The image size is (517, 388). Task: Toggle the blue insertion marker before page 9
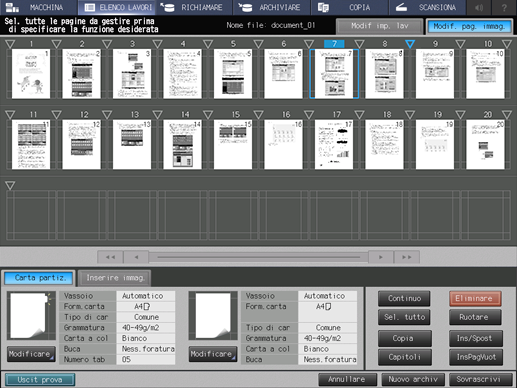[410, 44]
